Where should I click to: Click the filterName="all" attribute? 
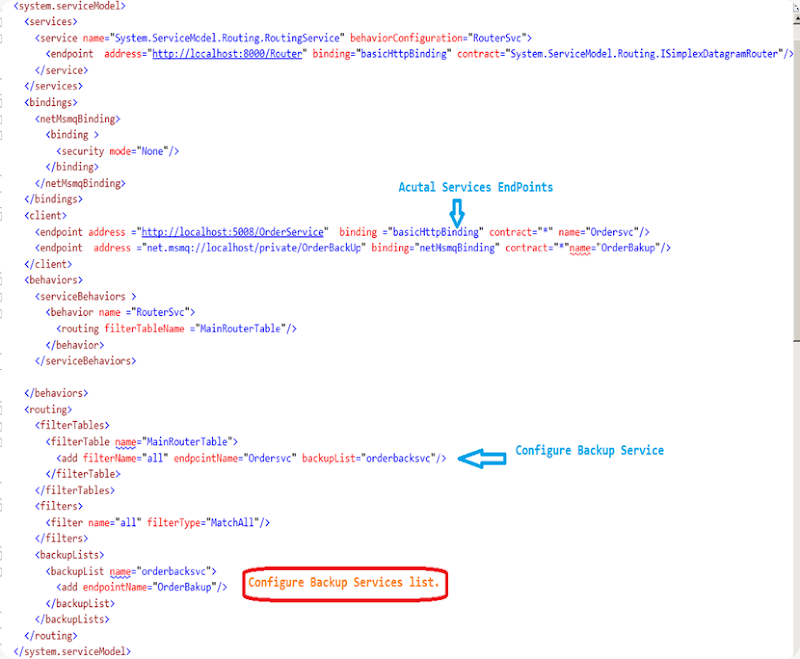(126, 458)
